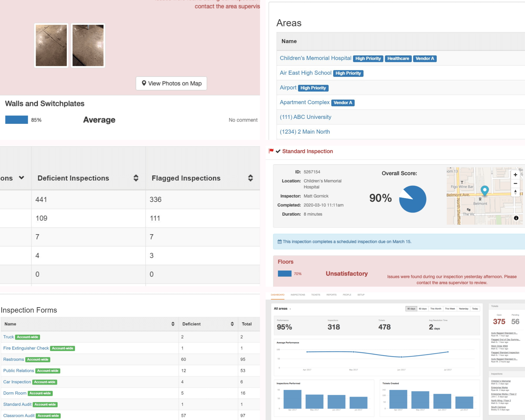This screenshot has height=420, width=525.
Task: Open the Deficient column sort control in Inspection Forms
Action: pyautogui.click(x=232, y=324)
